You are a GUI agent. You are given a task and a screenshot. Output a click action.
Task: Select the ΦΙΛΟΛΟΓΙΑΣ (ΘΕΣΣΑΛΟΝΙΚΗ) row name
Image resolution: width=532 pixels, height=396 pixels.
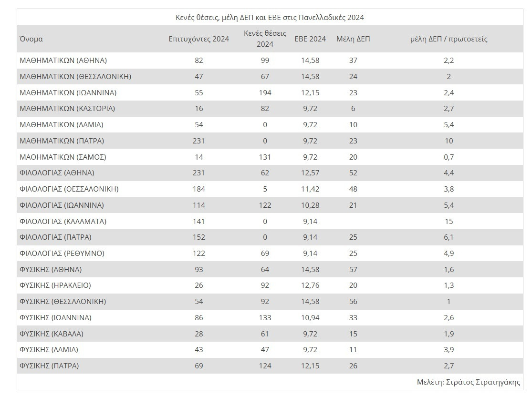(69, 189)
